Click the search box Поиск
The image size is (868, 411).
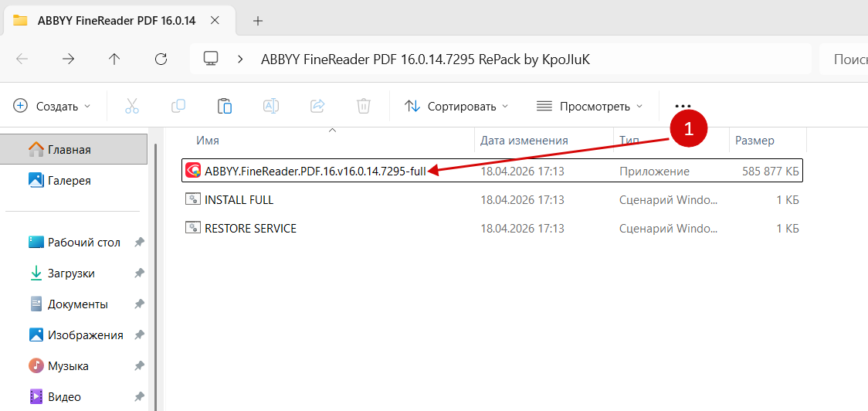843,59
